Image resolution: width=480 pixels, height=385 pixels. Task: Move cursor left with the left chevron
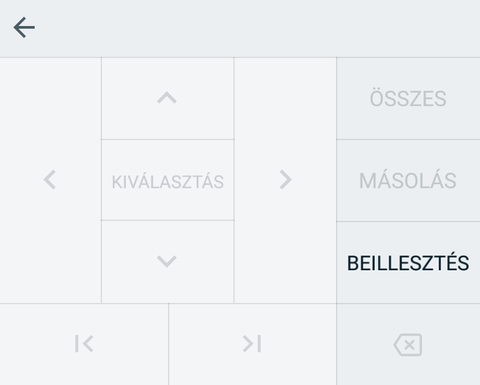(x=50, y=180)
